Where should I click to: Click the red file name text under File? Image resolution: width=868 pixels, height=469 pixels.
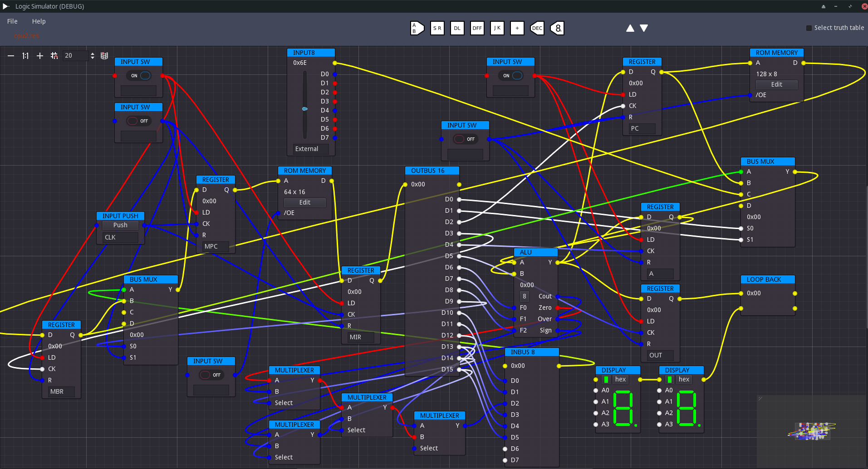27,36
